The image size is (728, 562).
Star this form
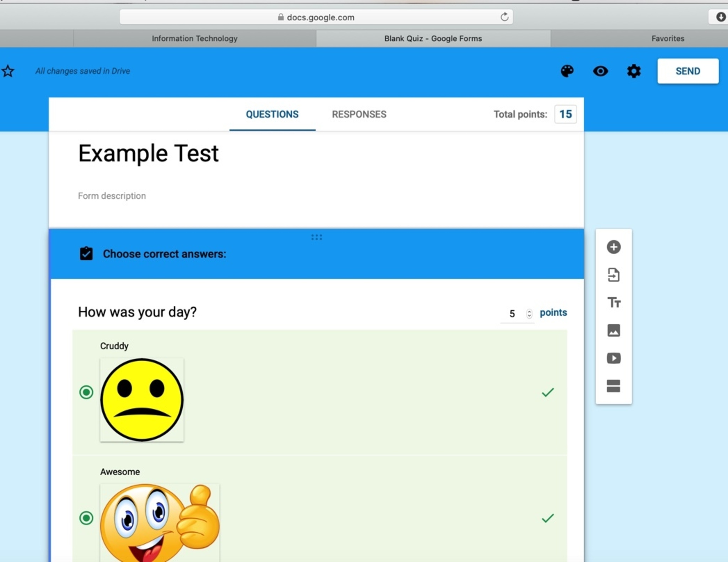coord(8,71)
